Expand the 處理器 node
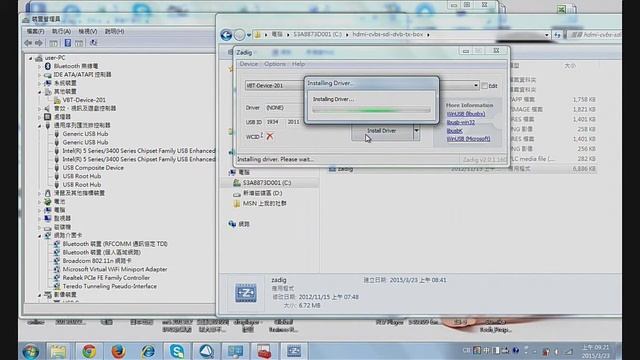 pos(40,118)
